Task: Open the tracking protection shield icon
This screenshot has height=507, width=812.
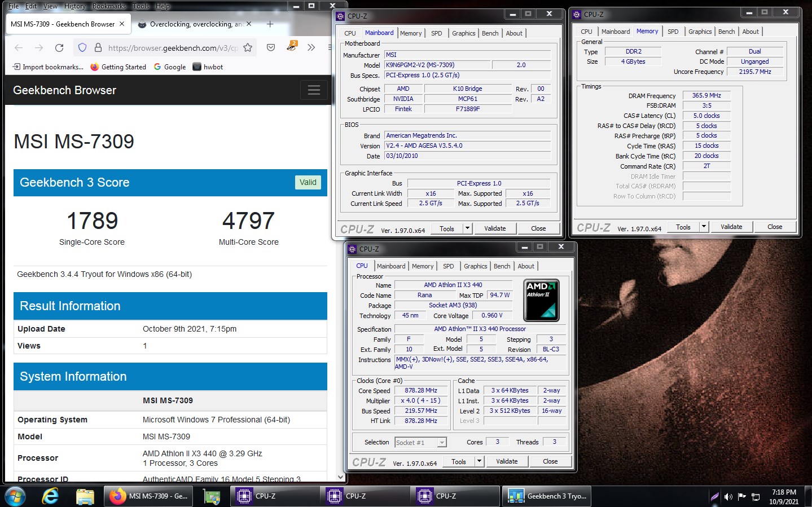Action: [82, 48]
